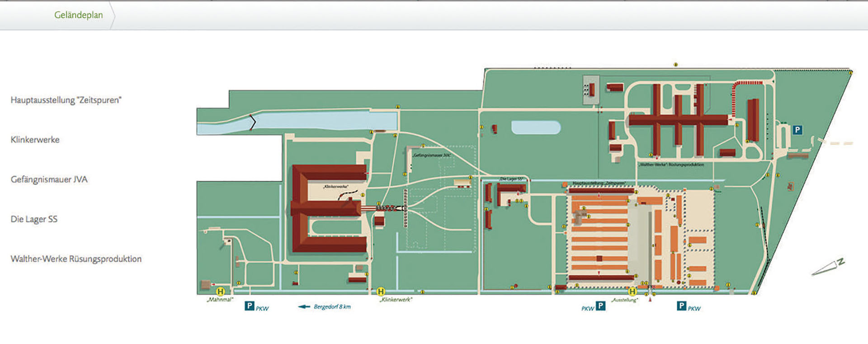Click the Bergedorf 8 km direction arrow
Image resolution: width=868 pixels, height=344 pixels.
304,307
